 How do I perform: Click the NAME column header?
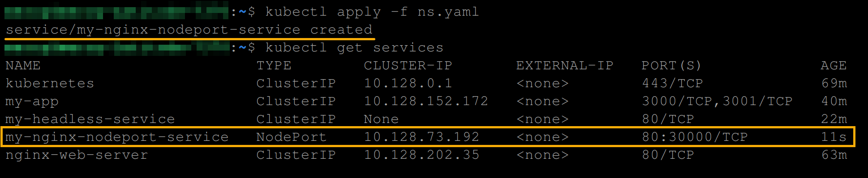[23, 65]
